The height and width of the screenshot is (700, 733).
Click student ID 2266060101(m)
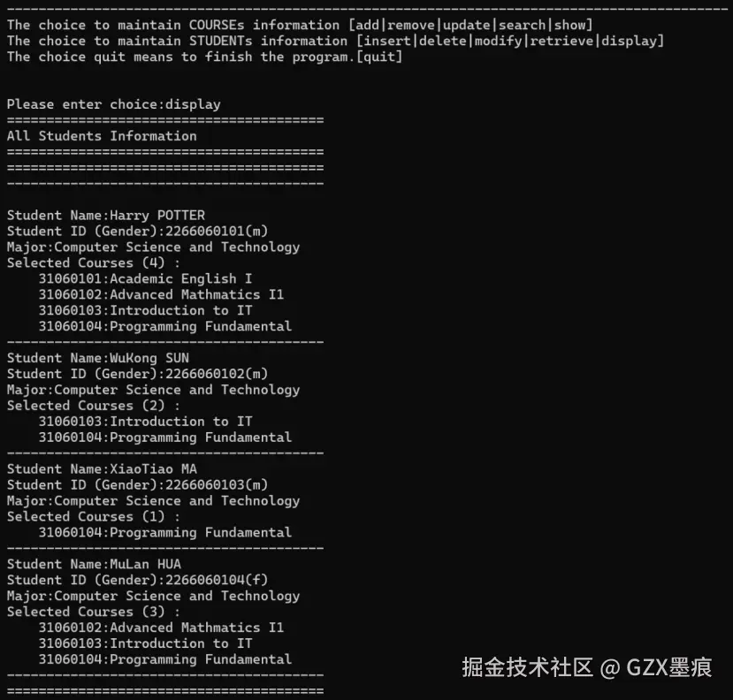[x=217, y=232]
